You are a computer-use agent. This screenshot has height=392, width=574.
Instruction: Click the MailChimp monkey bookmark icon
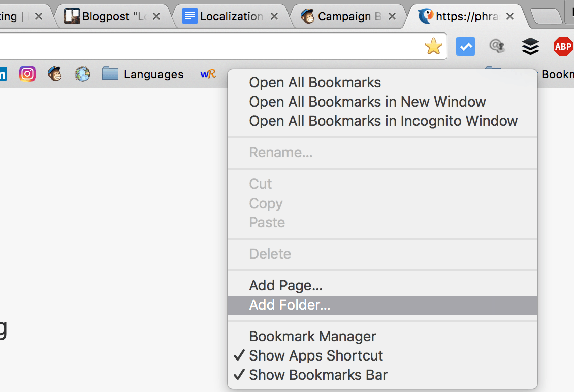(x=55, y=74)
